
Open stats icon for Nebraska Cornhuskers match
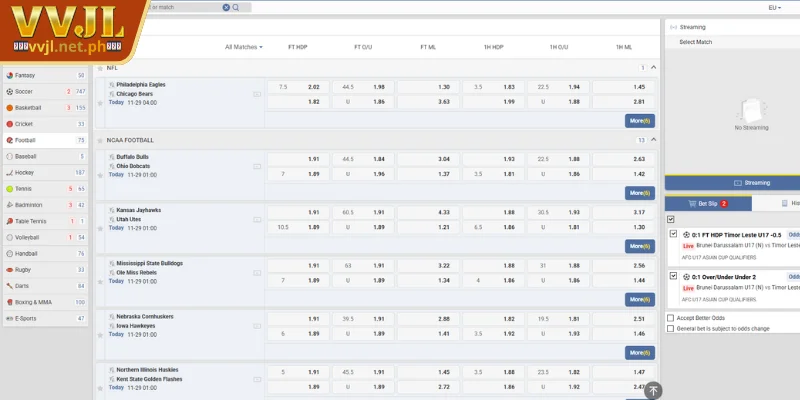coord(257,326)
